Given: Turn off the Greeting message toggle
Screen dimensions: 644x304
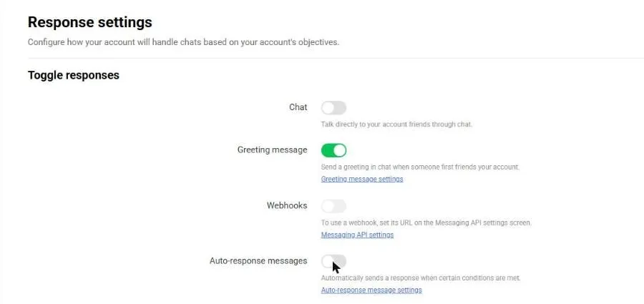Looking at the screenshot, I should 333,150.
